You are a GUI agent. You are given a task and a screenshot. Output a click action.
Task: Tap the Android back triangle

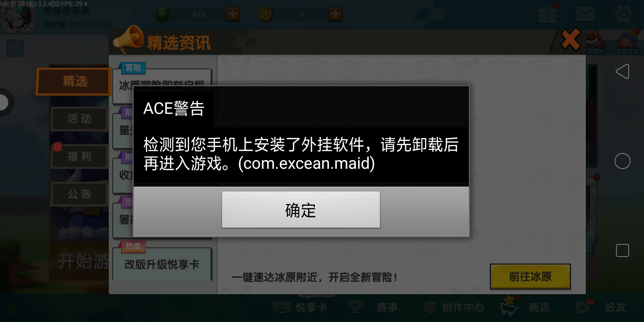coord(623,72)
